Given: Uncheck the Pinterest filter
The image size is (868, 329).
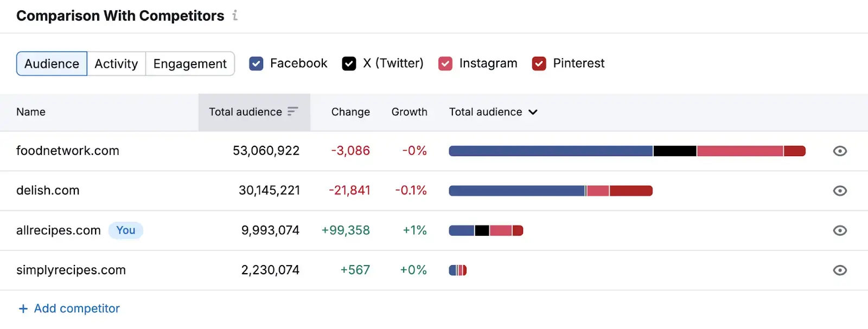Looking at the screenshot, I should (539, 63).
